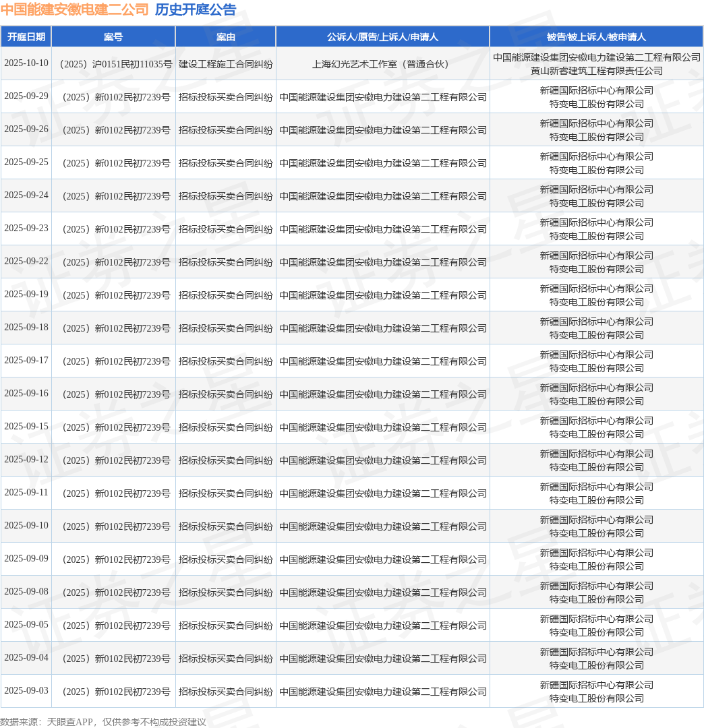Click date cell 2025-09-09

26,557
